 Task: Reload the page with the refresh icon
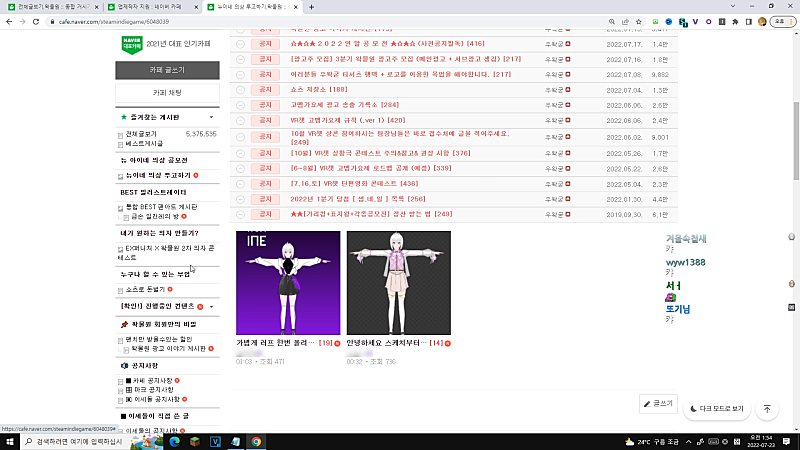pos(36,22)
